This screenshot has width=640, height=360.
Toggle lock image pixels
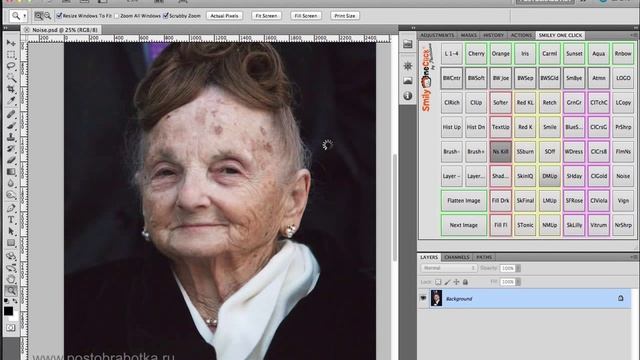(447, 282)
